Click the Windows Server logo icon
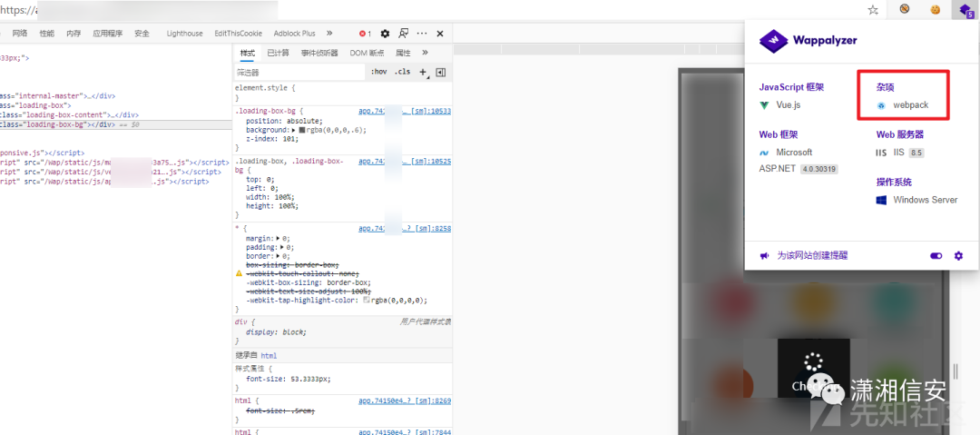 click(x=882, y=201)
